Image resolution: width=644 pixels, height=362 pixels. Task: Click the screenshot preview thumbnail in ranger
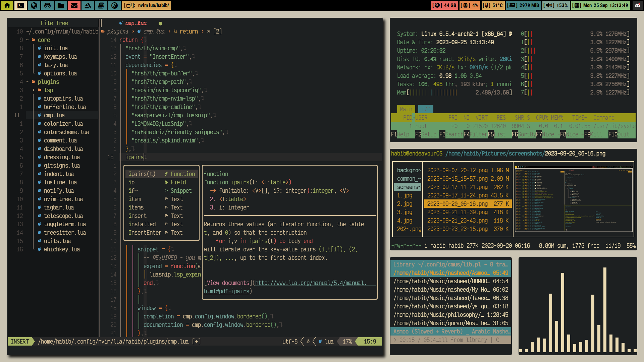pyautogui.click(x=574, y=199)
